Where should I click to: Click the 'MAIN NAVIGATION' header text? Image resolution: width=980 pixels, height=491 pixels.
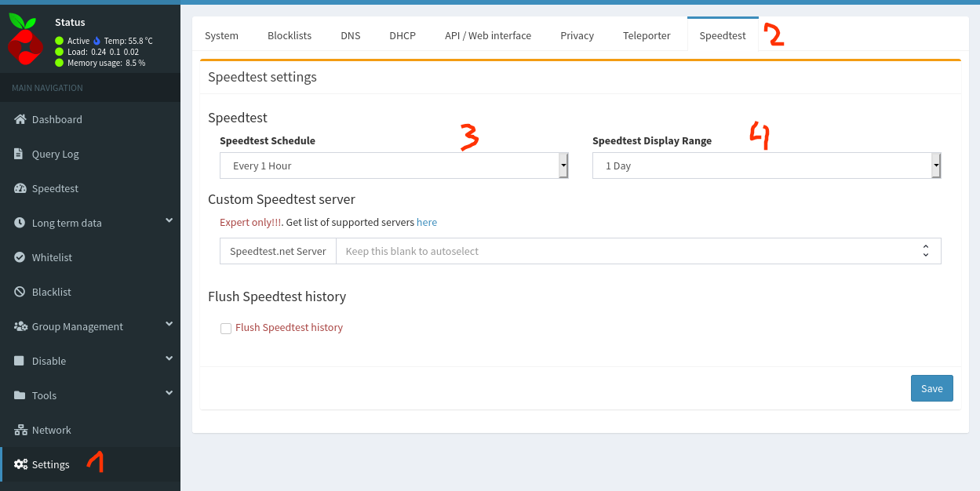coord(47,88)
